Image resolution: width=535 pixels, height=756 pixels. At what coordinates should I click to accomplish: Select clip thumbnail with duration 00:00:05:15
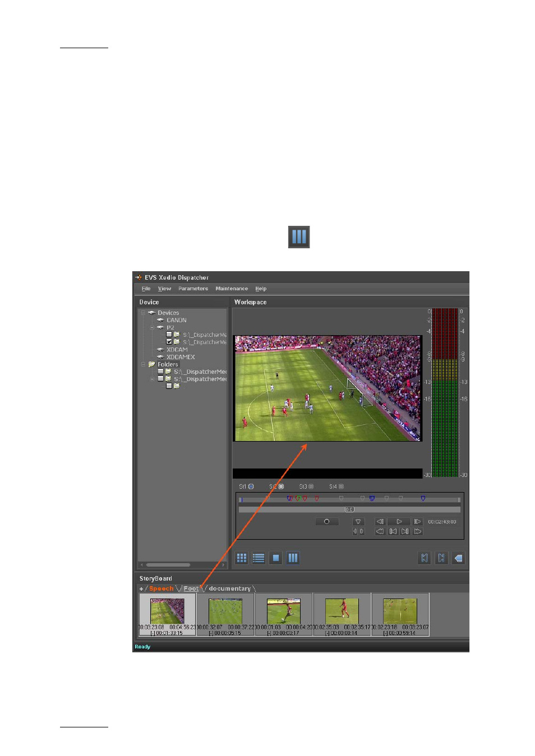225,614
